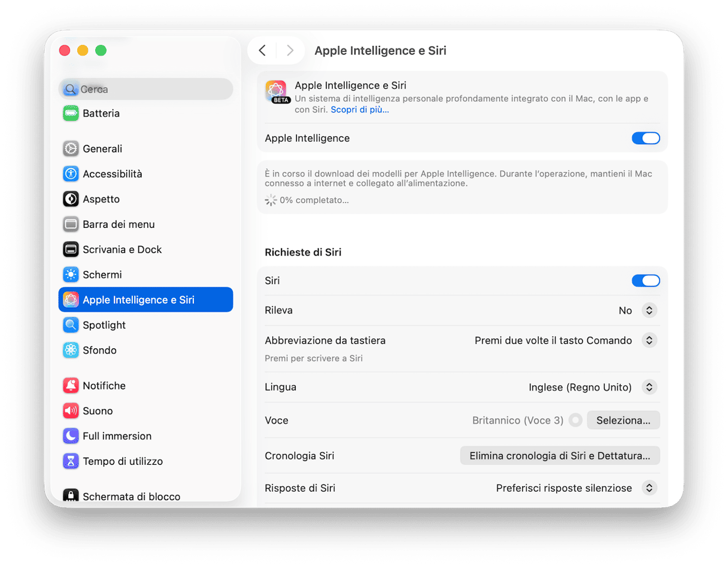Screen dimensions: 728x566
Task: Open the Suono settings panel
Action: (99, 410)
